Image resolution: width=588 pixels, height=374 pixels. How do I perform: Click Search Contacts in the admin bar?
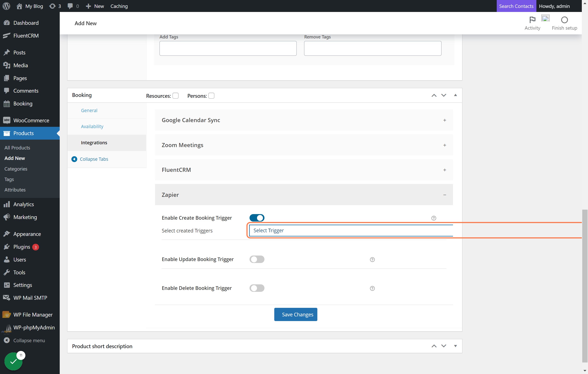pos(516,6)
